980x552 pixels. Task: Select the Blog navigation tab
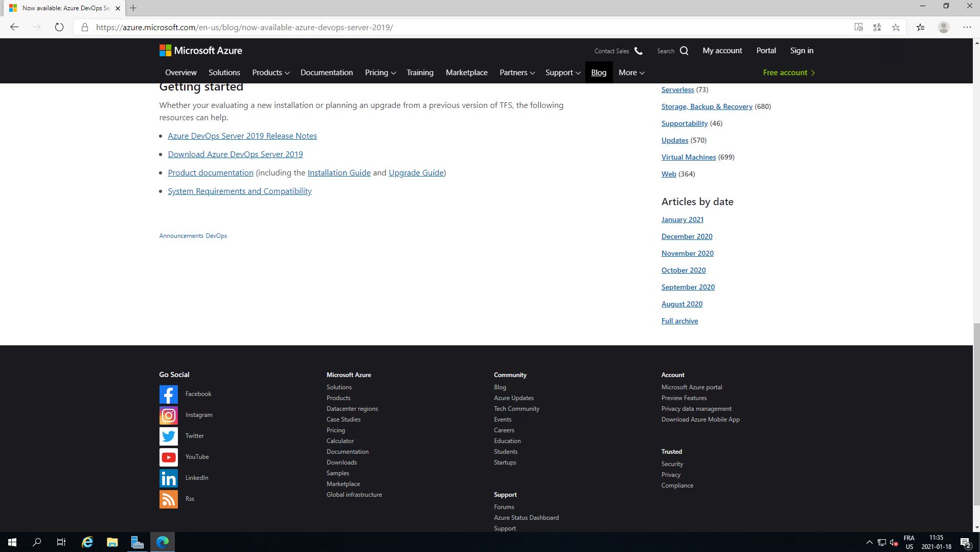pyautogui.click(x=599, y=73)
